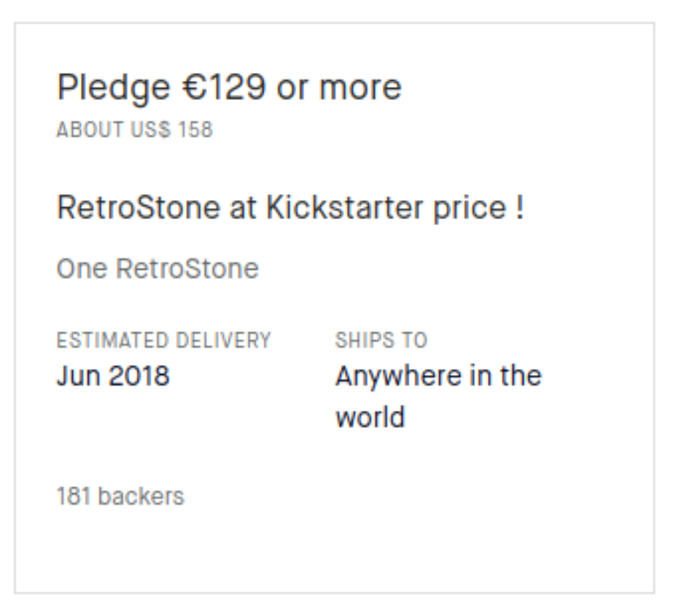Open the RetroStone at Kickstarter price reward title
Viewport: 673px width, 616px height.
[290, 210]
